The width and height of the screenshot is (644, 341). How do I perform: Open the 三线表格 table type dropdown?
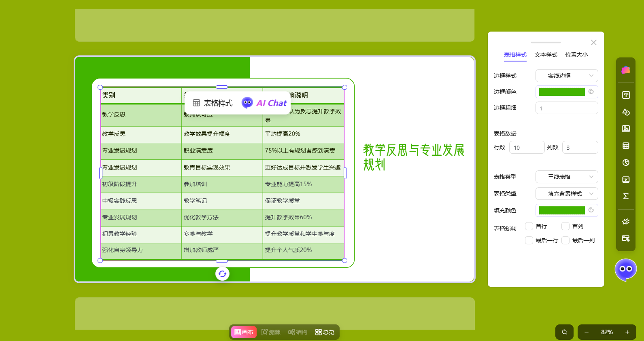[x=566, y=177]
